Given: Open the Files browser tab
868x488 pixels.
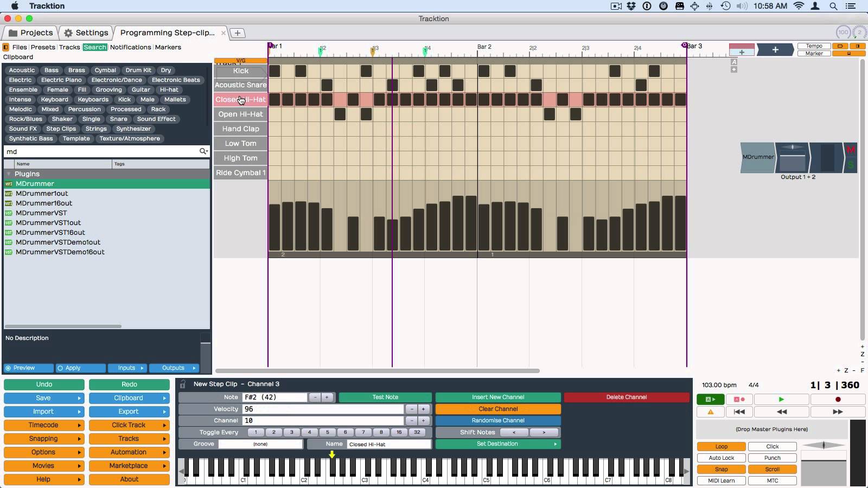Looking at the screenshot, I should pyautogui.click(x=20, y=47).
